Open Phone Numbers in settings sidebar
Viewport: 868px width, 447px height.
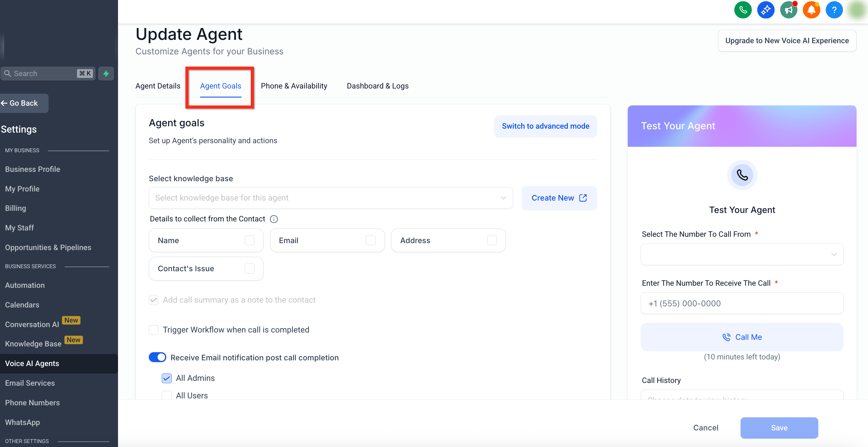click(x=32, y=403)
